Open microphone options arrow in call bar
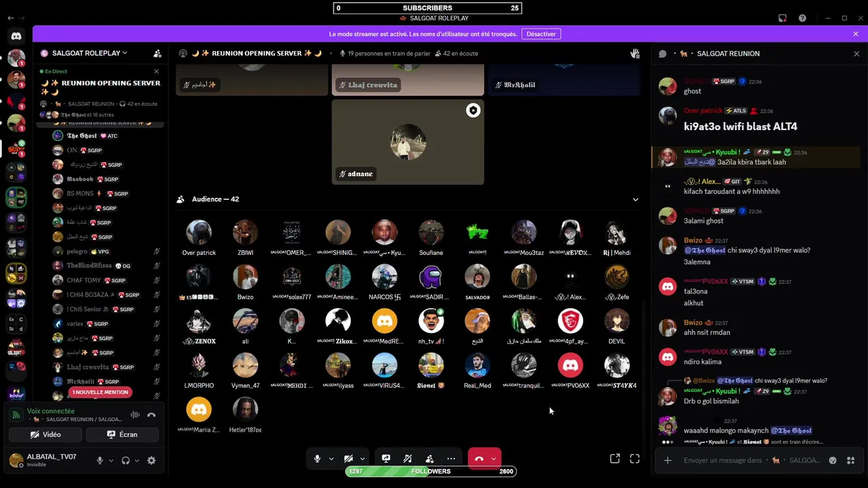The height and width of the screenshot is (488, 868). [x=331, y=459]
